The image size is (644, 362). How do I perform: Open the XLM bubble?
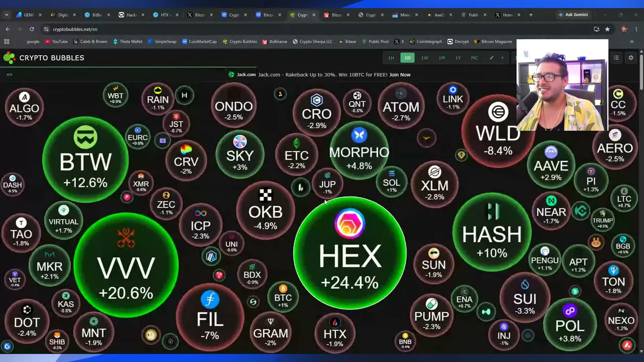point(434,184)
